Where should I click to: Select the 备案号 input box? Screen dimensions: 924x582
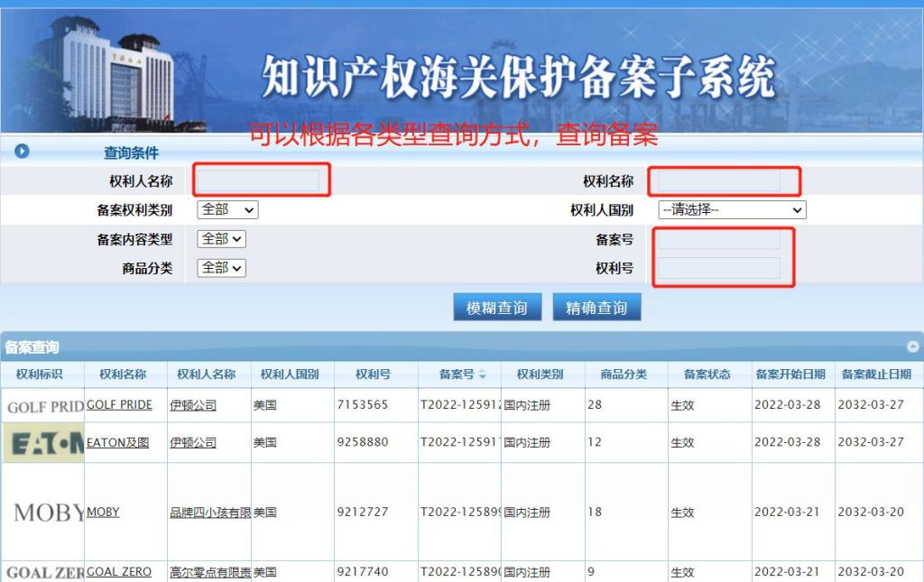click(x=719, y=239)
